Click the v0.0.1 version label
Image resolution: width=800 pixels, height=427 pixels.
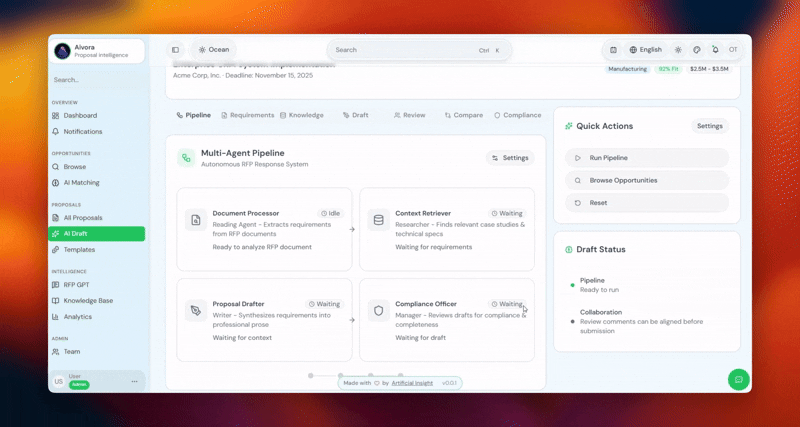[x=449, y=383]
